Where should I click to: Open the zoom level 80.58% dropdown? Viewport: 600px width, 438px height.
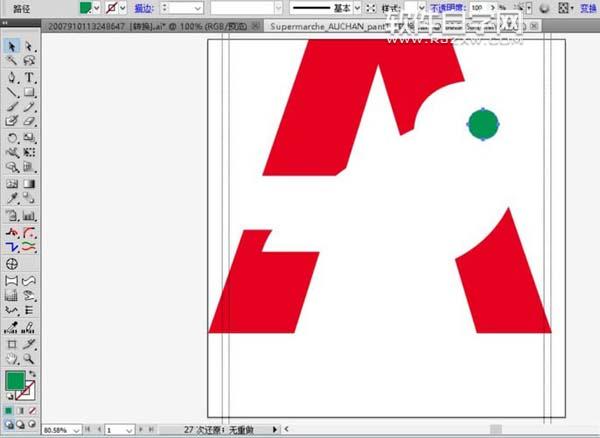coord(76,430)
